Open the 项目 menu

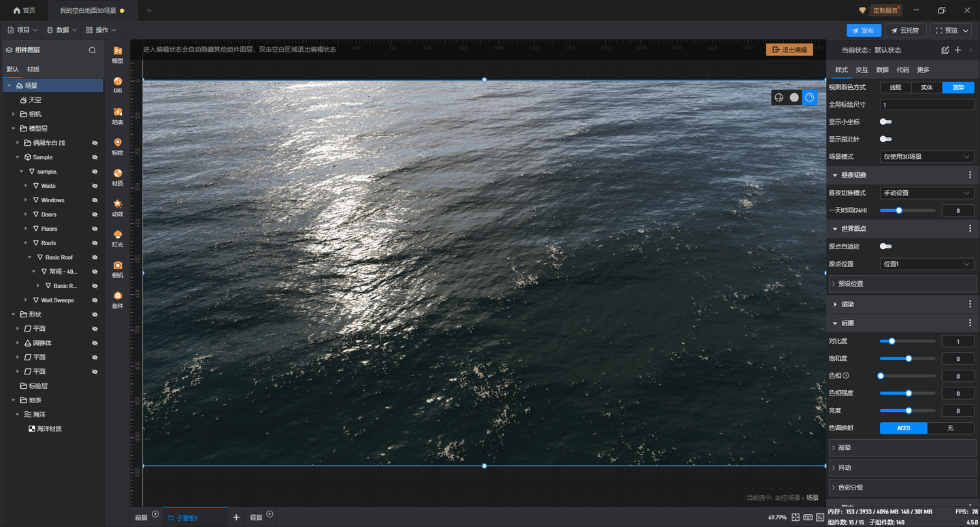[22, 30]
